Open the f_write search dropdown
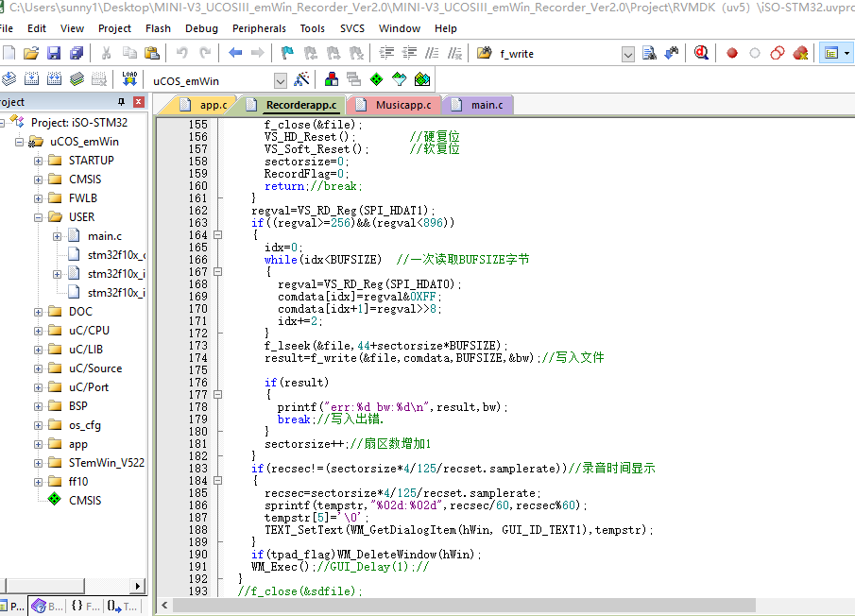The image size is (855, 616). tap(628, 54)
